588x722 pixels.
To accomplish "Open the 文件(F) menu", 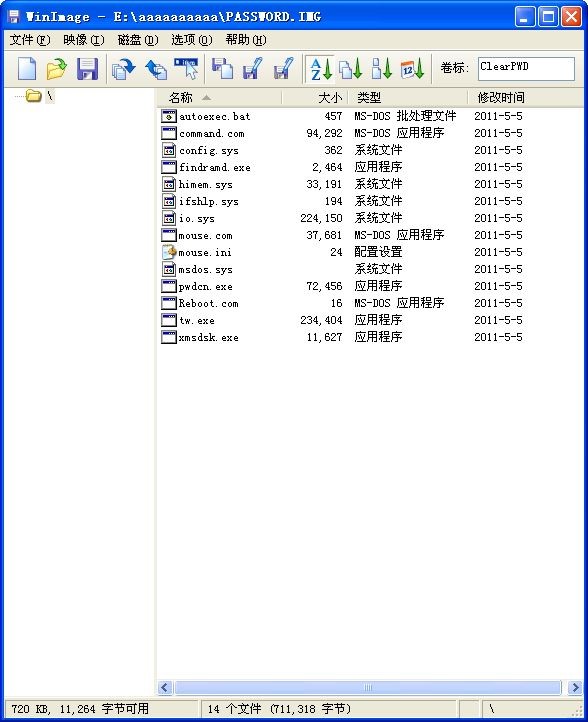I will point(30,40).
